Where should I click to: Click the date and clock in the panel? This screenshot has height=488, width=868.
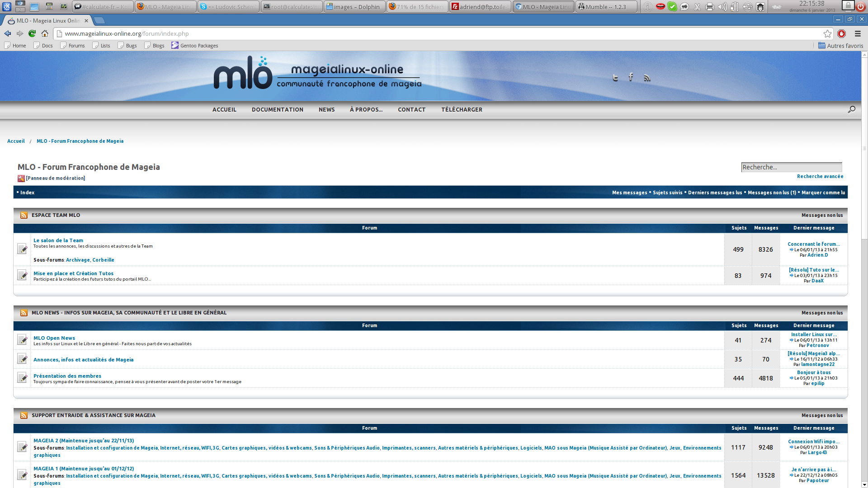[812, 6]
